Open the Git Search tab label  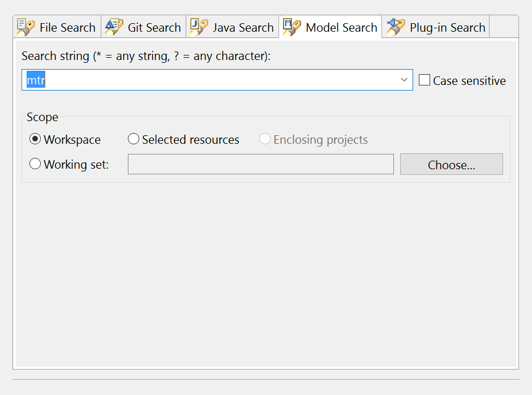click(155, 28)
